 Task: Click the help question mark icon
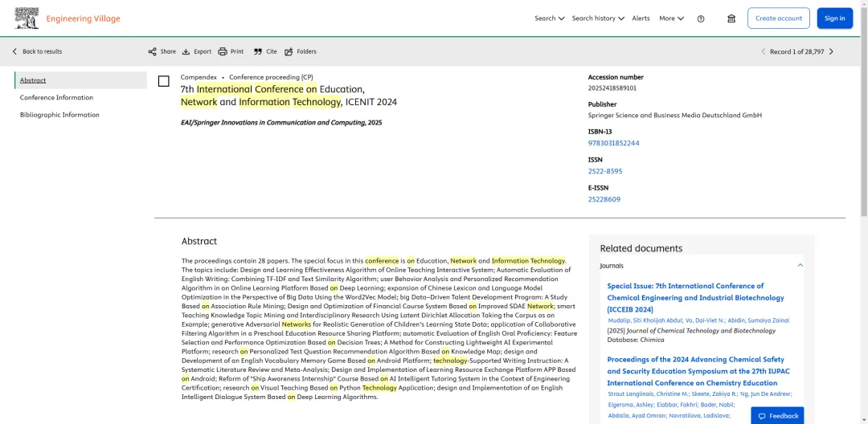(701, 18)
